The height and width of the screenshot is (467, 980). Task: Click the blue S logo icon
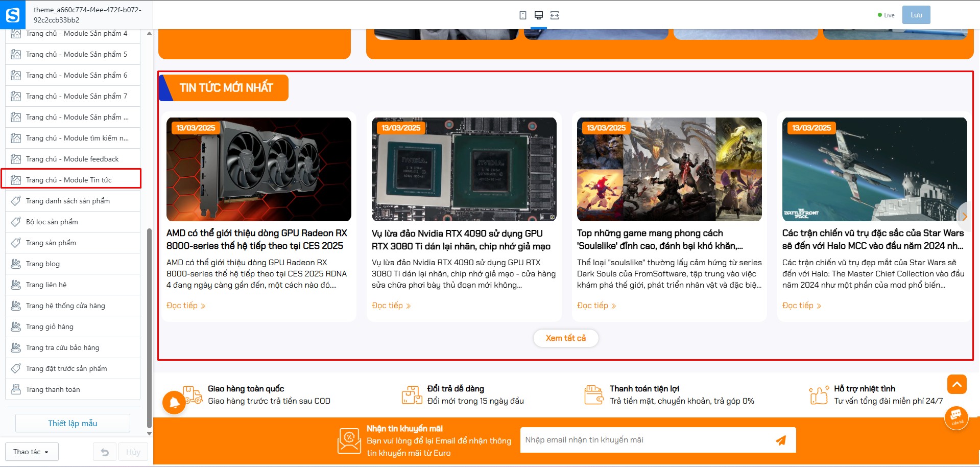coord(13,15)
